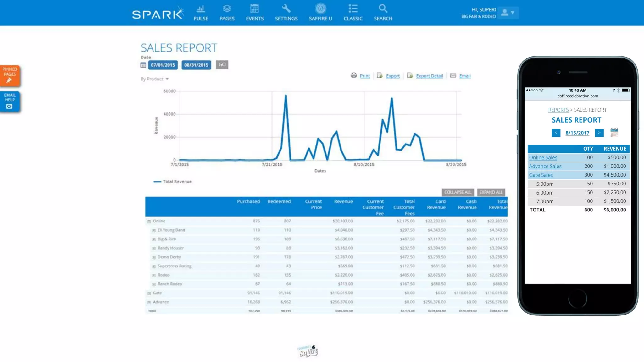Click the Export Detail link
644x362 pixels.
coord(429,76)
